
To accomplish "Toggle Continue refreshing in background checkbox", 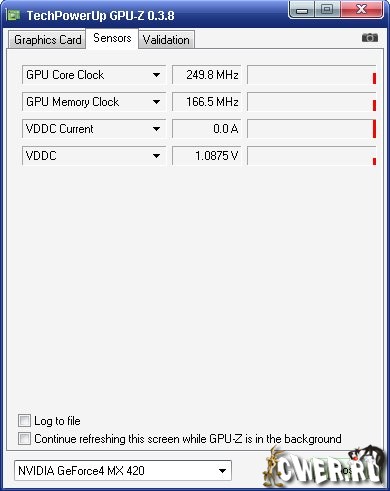I will (x=24, y=439).
